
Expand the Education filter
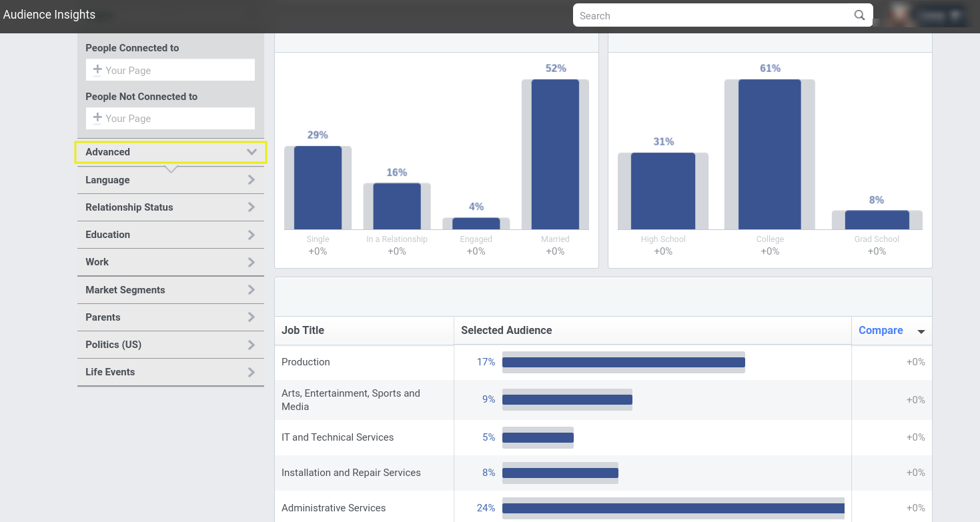coord(171,235)
